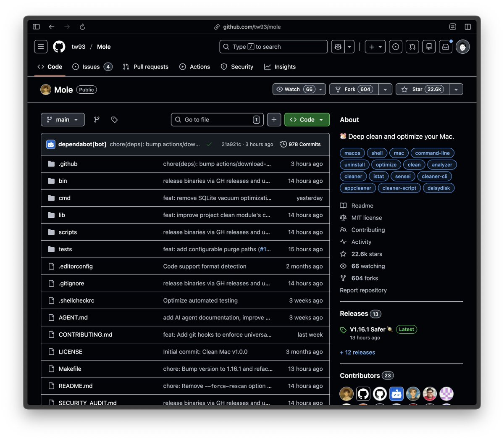The height and width of the screenshot is (440, 504).
Task: Click the macos topic tag
Action: point(352,153)
